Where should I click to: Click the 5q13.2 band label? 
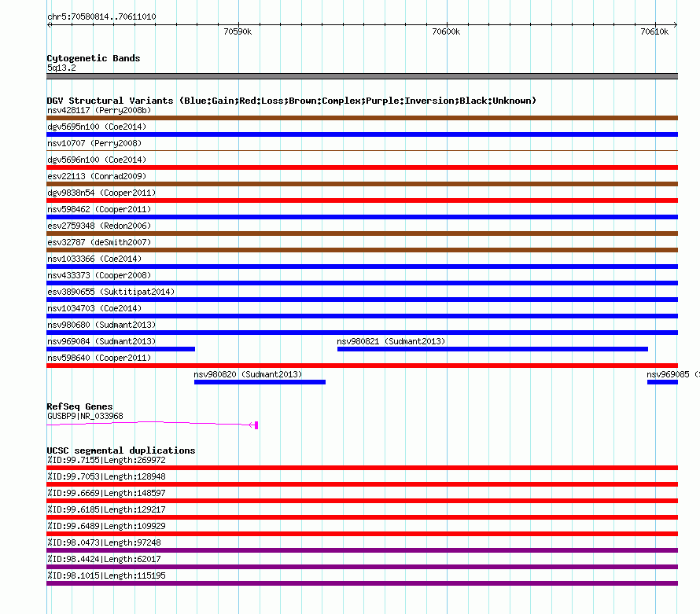(x=61, y=68)
